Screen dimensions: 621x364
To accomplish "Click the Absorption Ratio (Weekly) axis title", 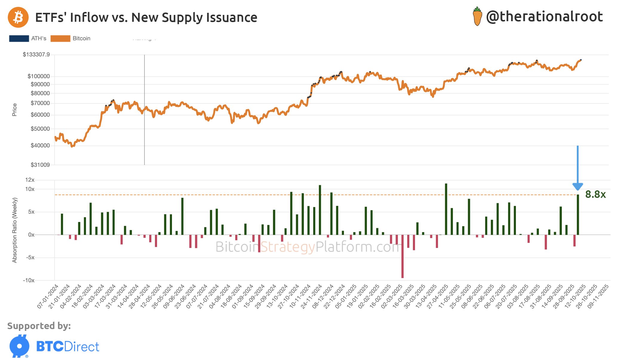I will [15, 230].
